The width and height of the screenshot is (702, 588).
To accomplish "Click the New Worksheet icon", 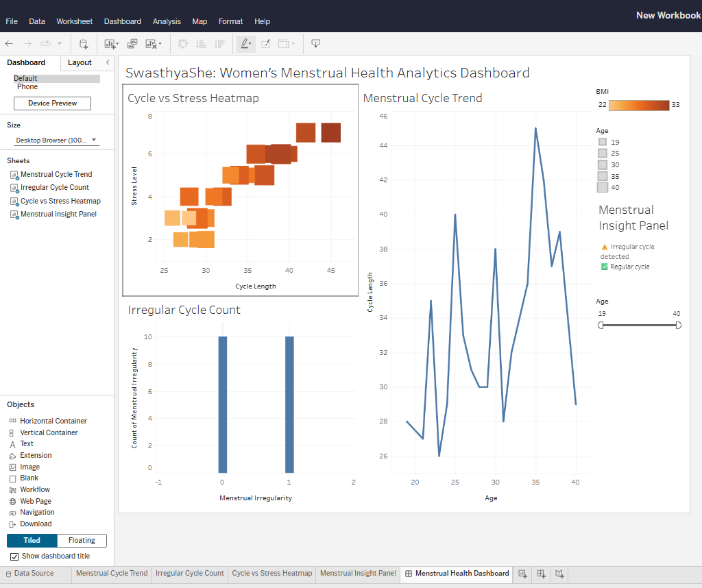I will [x=109, y=44].
